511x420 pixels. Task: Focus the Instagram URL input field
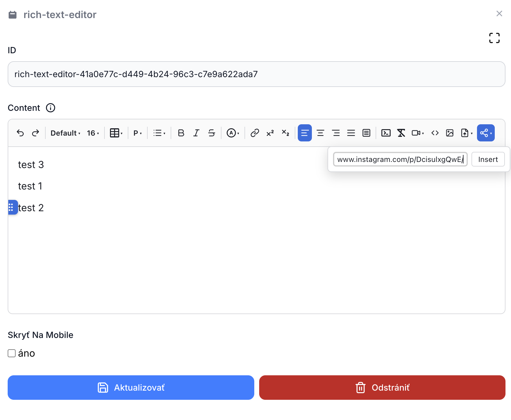[x=400, y=159]
